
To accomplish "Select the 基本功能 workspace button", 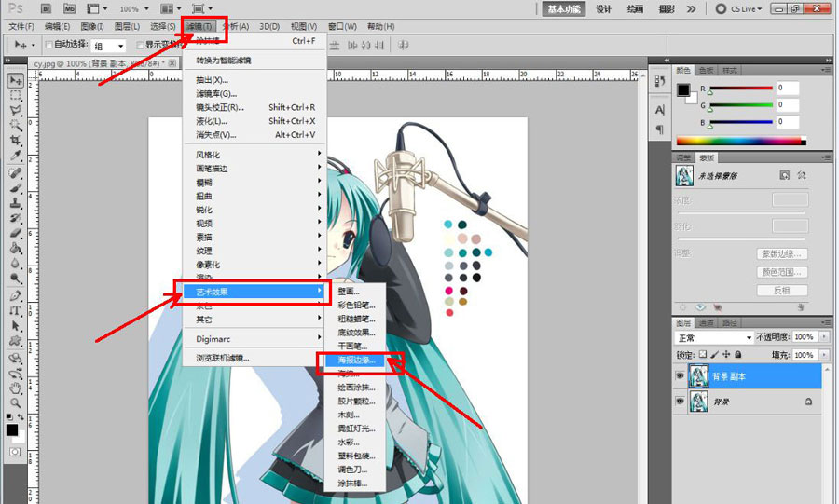I will (563, 9).
